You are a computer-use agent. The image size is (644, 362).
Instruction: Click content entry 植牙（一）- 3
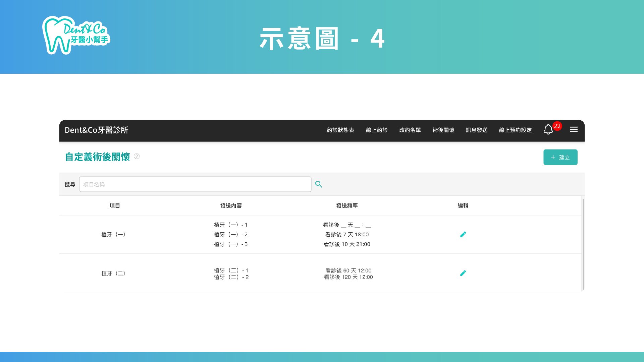click(x=231, y=244)
